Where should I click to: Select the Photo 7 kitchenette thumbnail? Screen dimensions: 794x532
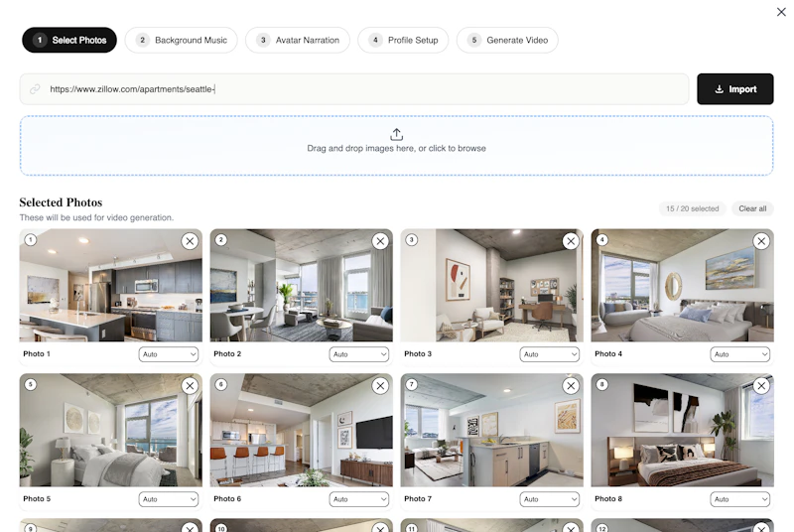[x=491, y=430]
